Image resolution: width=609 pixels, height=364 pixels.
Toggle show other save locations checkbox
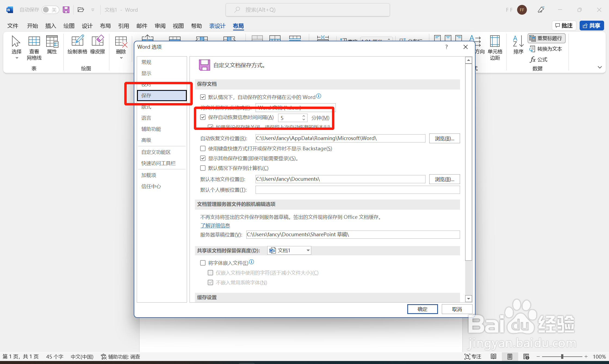pyautogui.click(x=203, y=158)
